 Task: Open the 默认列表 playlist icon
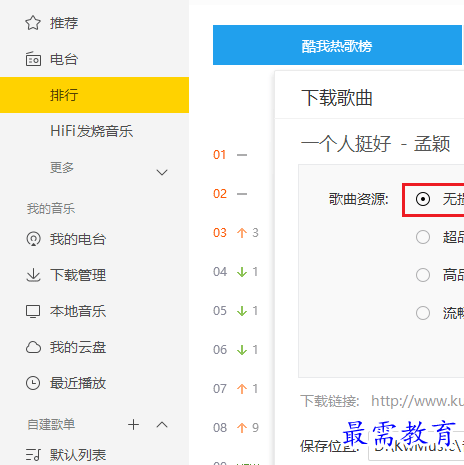(33, 455)
